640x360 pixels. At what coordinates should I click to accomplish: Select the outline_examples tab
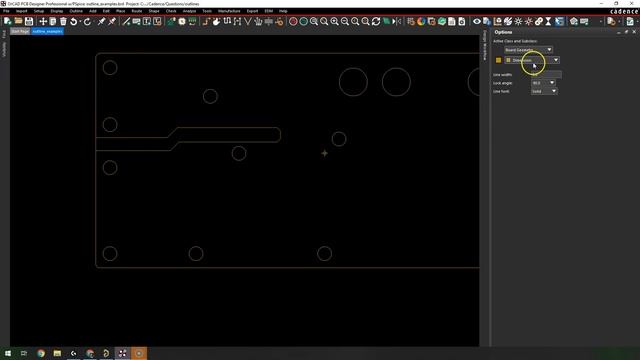(47, 31)
